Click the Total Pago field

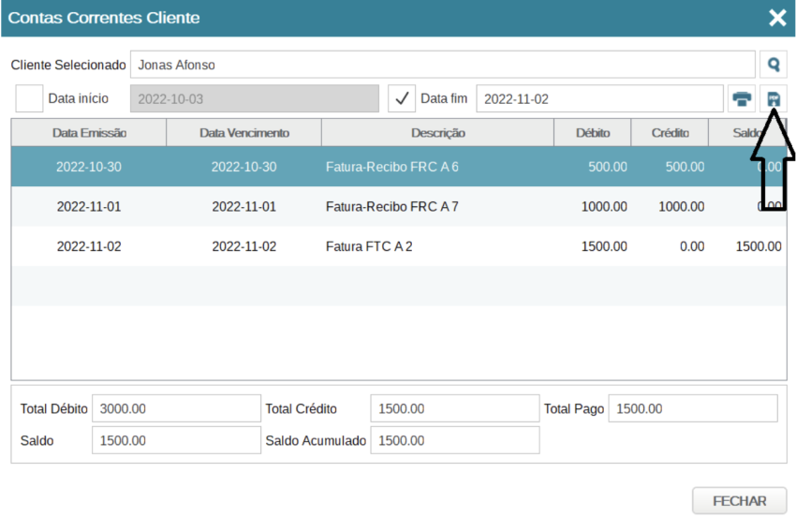tap(692, 408)
